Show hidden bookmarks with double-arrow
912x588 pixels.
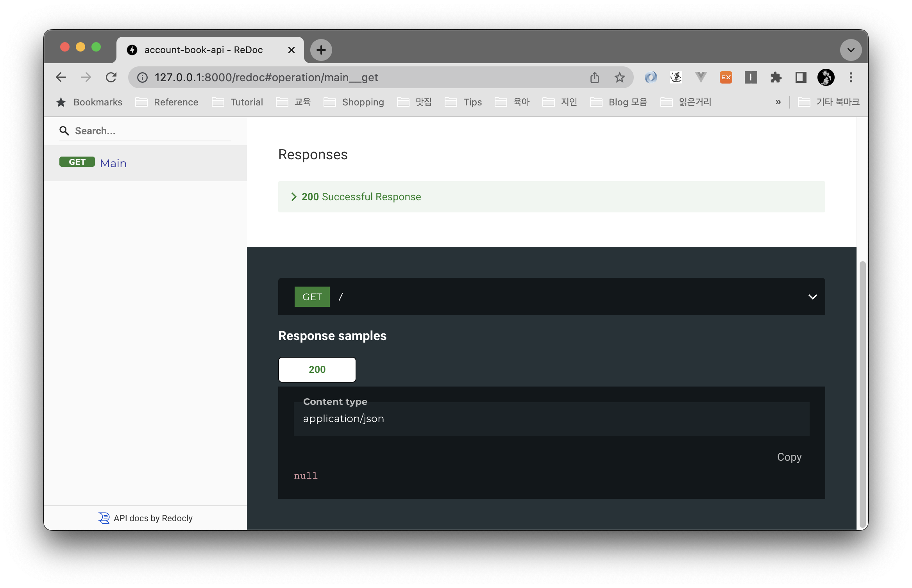pyautogui.click(x=778, y=102)
